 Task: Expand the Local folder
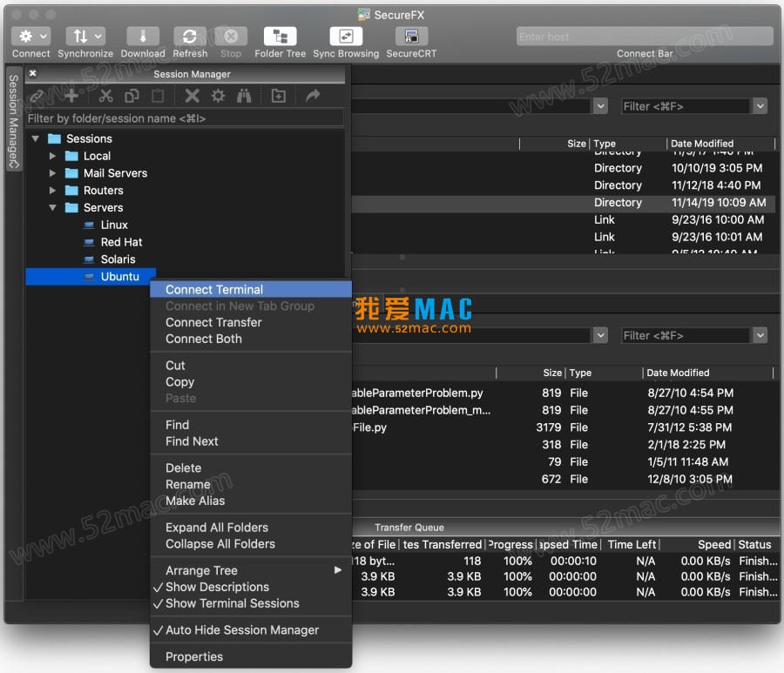52,156
